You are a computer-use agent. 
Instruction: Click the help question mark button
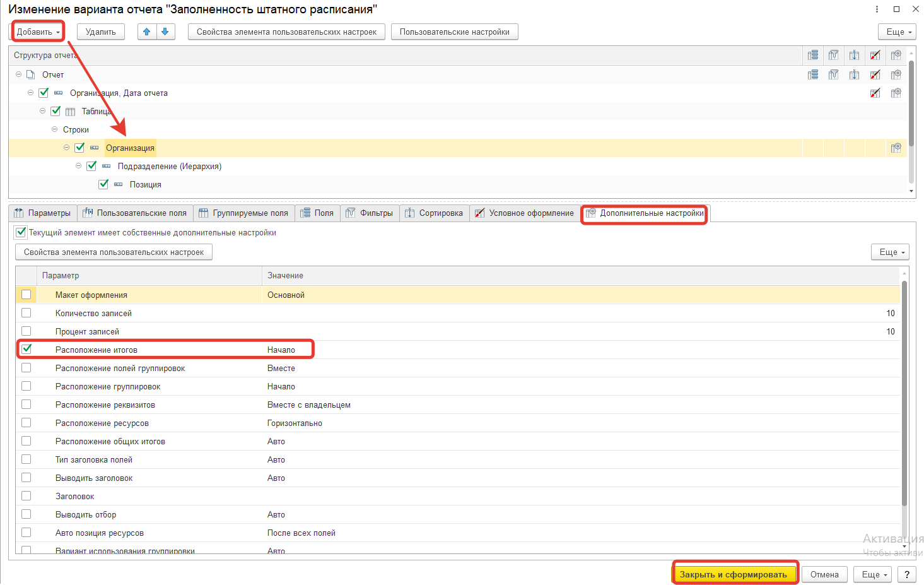coord(907,574)
